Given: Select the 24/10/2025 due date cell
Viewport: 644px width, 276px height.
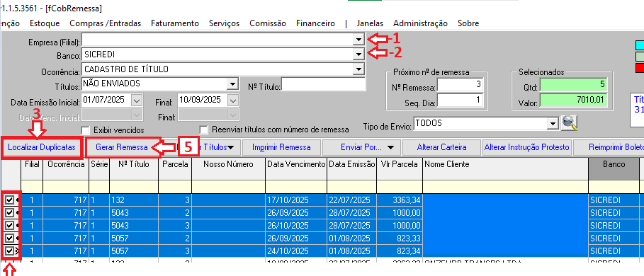Looking at the screenshot, I should click(296, 251).
